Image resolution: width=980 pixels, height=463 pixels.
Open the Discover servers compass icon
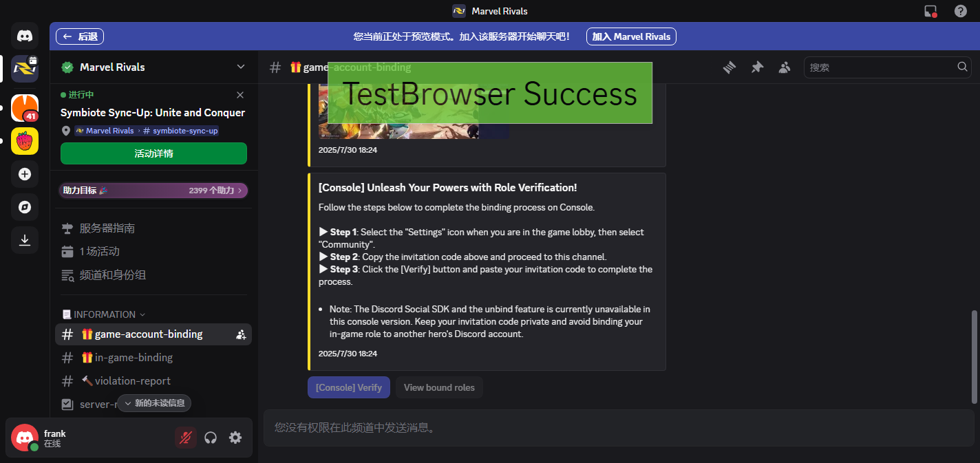pos(25,207)
